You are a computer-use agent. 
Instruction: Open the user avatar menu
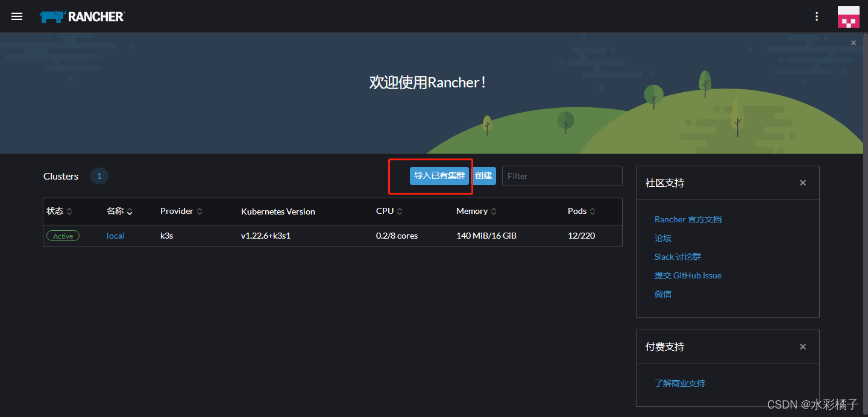point(848,17)
